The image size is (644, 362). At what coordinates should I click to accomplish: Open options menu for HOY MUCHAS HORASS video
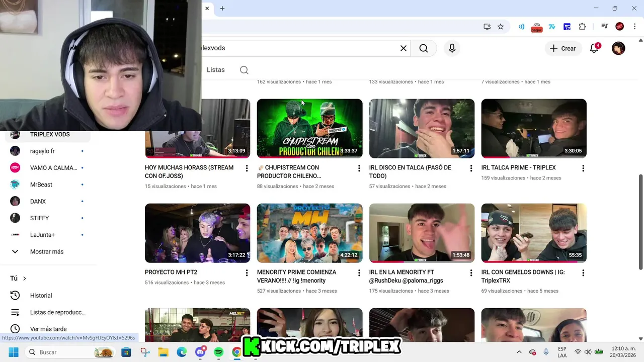tap(247, 168)
